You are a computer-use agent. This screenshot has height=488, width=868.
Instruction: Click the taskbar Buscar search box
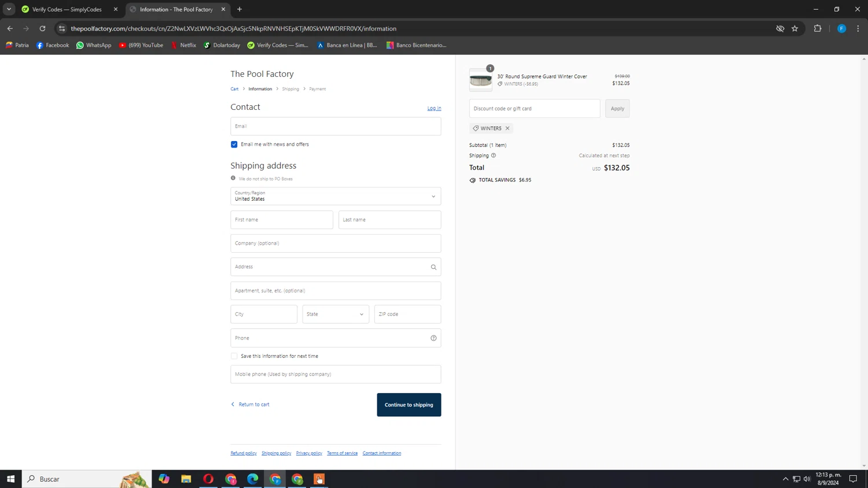click(x=87, y=479)
